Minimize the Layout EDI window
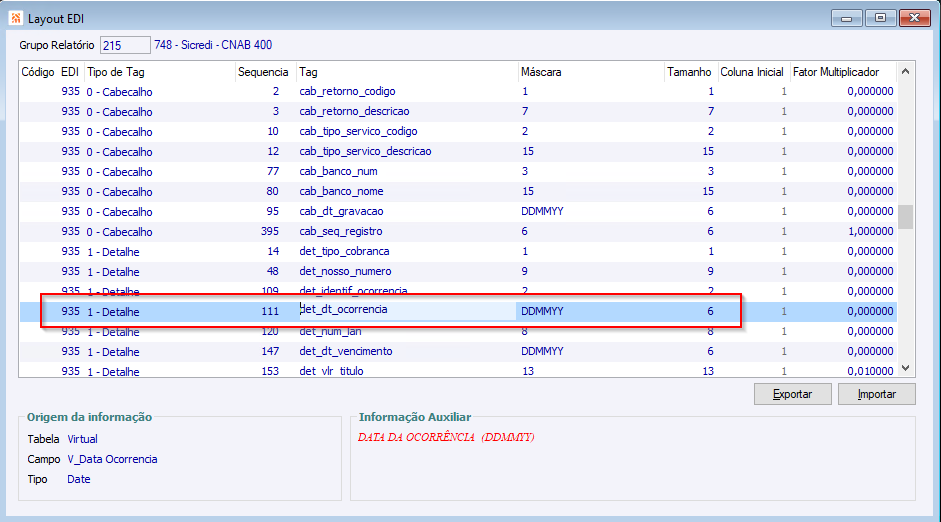This screenshot has height=522, width=941. [x=846, y=18]
